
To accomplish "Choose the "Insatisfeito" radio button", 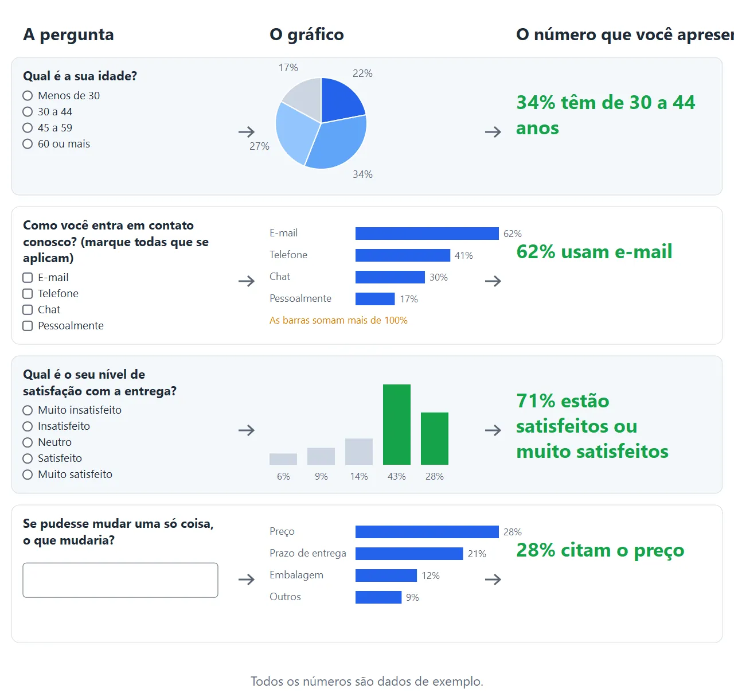I will [x=28, y=426].
